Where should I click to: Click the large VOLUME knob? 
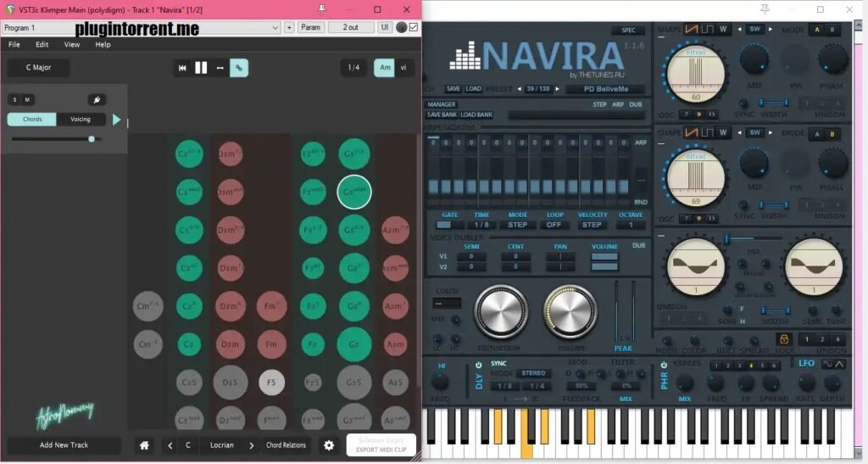pos(570,311)
